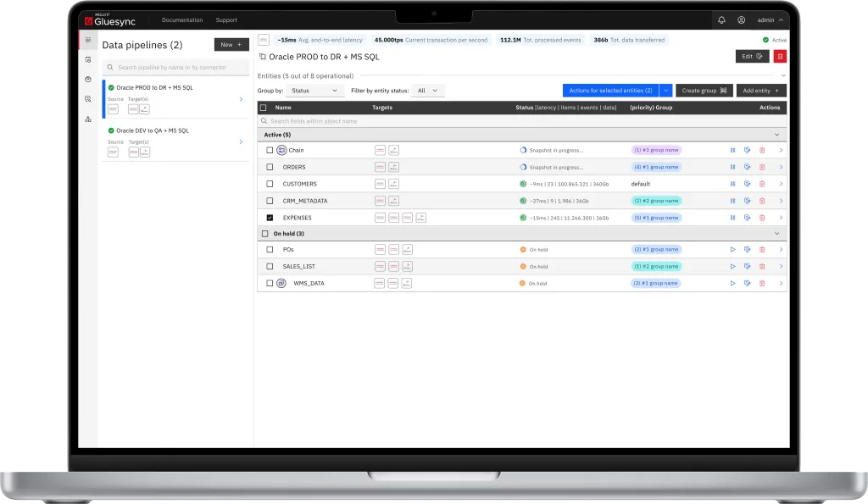Collapse the Active (5) section chevron
Viewport: 868px width, 504px height.
(777, 135)
